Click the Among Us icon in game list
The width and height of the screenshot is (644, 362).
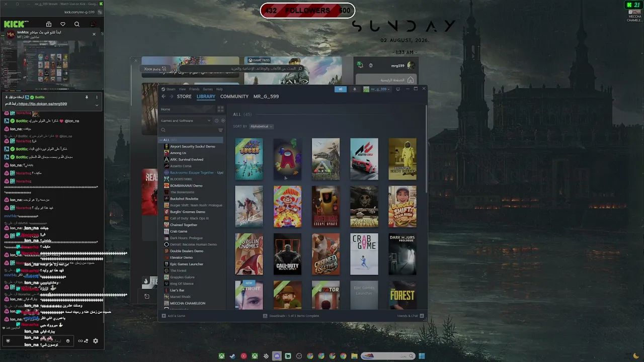coord(167,153)
